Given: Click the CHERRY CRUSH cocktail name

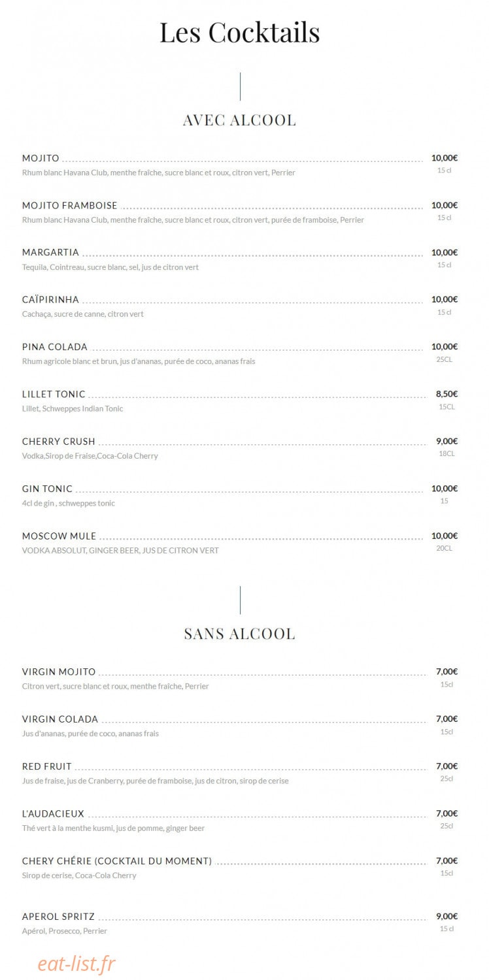Looking at the screenshot, I should 59,441.
